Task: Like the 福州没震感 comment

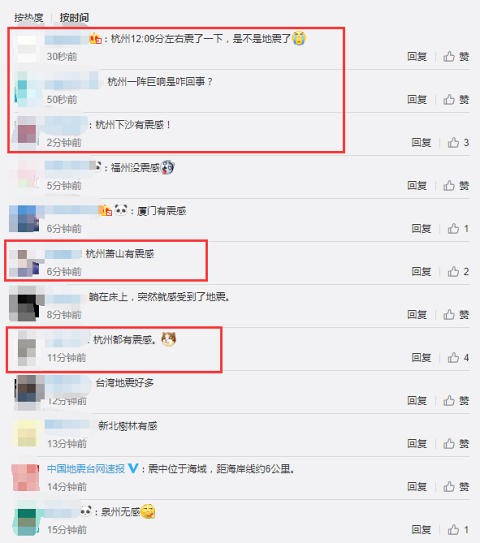Action: (x=456, y=186)
